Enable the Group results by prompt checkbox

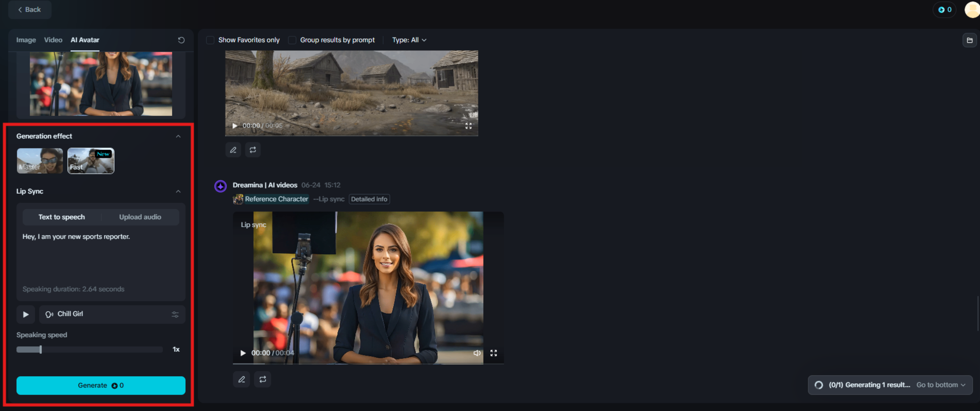coord(292,40)
